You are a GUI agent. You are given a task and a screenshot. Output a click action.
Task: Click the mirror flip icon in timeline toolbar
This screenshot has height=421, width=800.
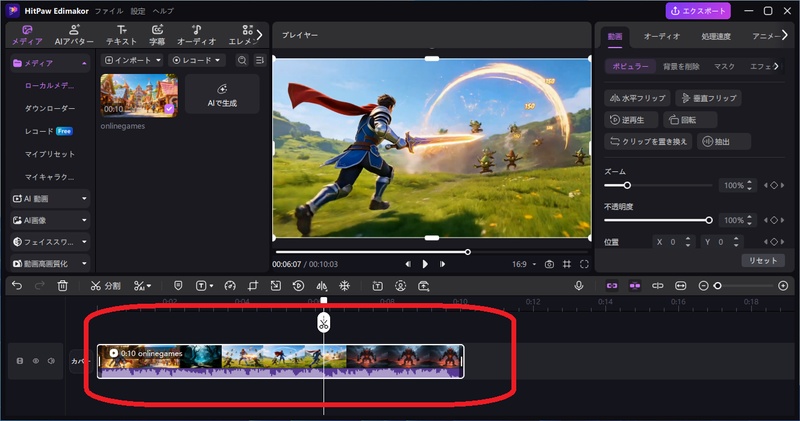tap(321, 286)
